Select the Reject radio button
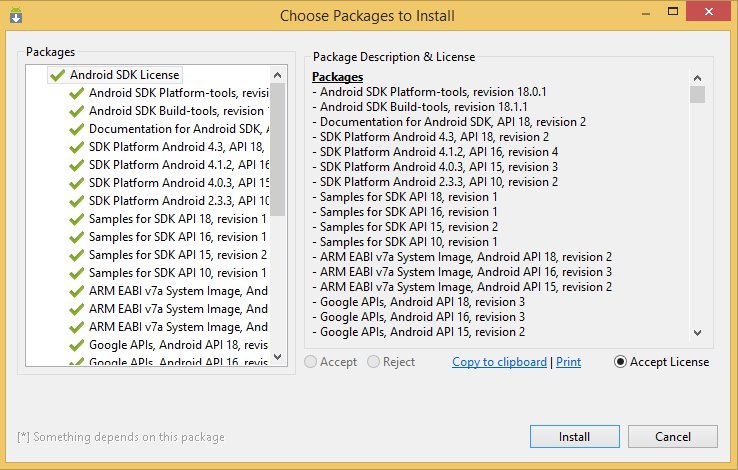Image resolution: width=738 pixels, height=470 pixels. pos(373,362)
